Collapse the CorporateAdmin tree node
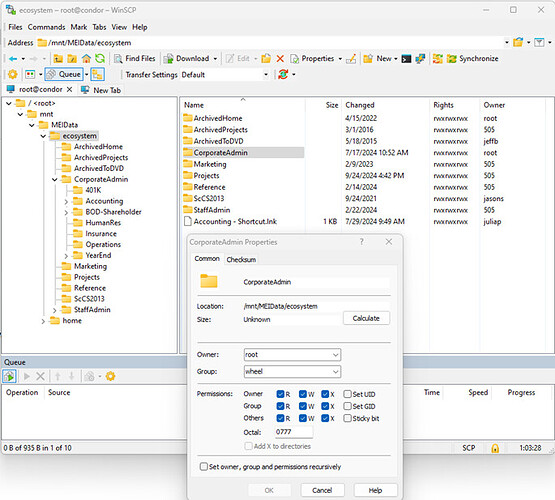The width and height of the screenshot is (555, 500). [x=55, y=180]
